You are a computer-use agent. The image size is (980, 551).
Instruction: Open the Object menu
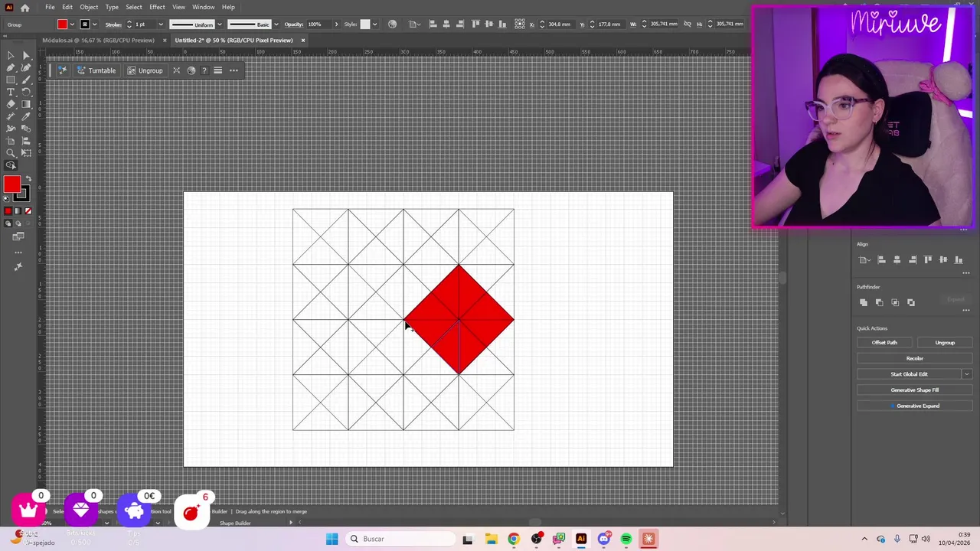click(x=89, y=7)
